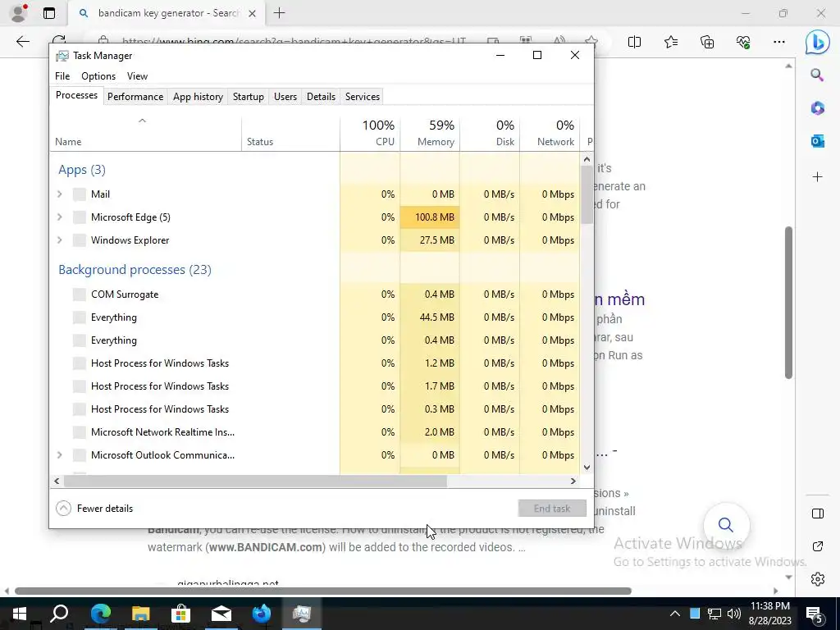Screen dimensions: 840x630
Task: Open Edge Settings and more ellipsis
Action: coord(779,42)
